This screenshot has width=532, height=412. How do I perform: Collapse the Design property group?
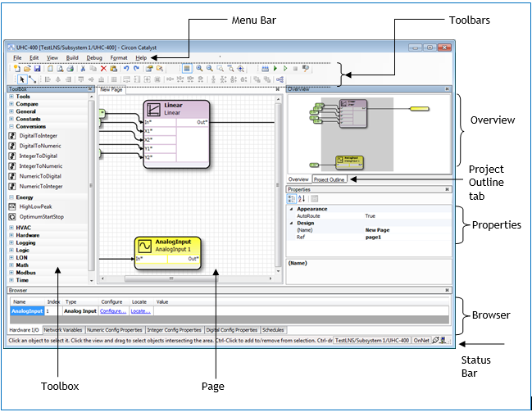coord(292,223)
